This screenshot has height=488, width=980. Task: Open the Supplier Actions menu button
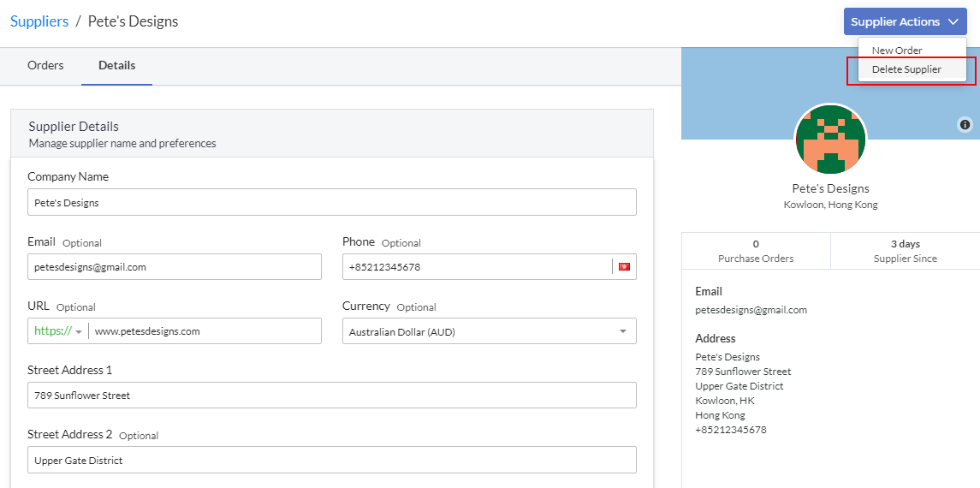click(905, 22)
